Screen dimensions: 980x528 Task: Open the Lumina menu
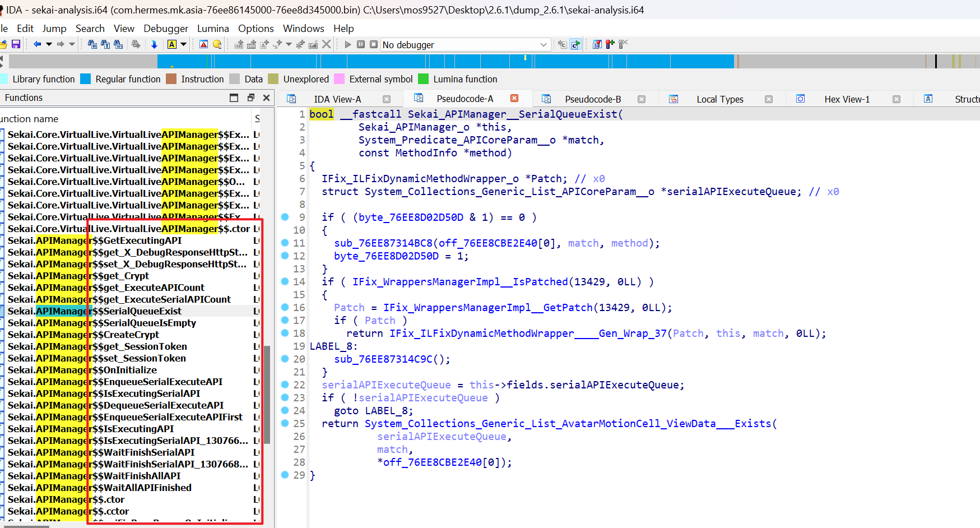[x=213, y=28]
